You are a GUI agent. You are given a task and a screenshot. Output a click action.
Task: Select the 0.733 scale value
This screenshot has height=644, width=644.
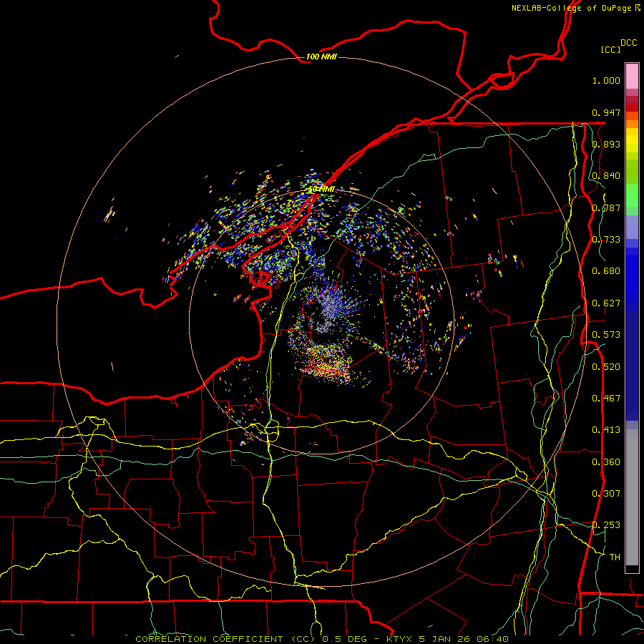coord(606,240)
